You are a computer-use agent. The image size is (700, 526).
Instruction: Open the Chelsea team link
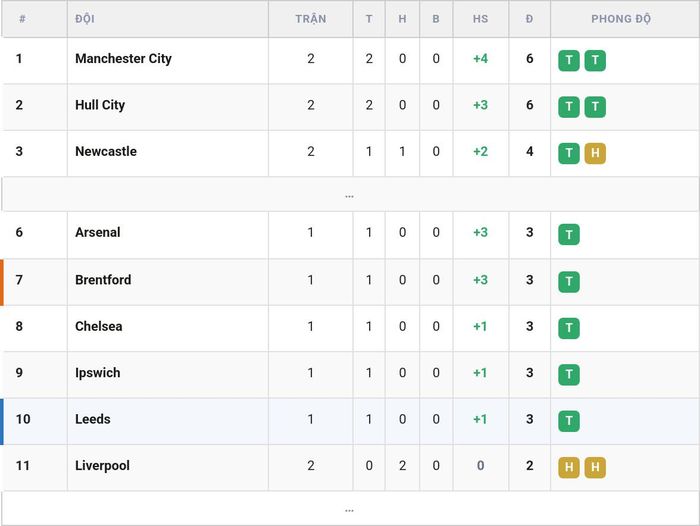coord(99,326)
